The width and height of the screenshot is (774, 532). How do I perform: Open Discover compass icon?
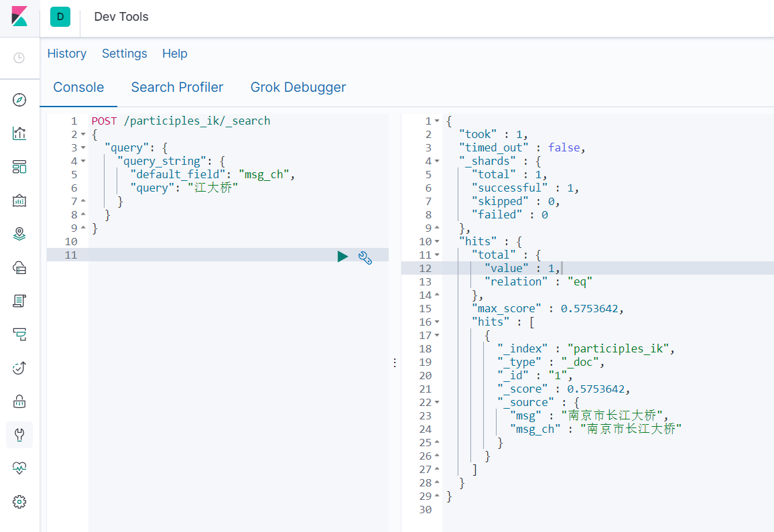[x=19, y=100]
